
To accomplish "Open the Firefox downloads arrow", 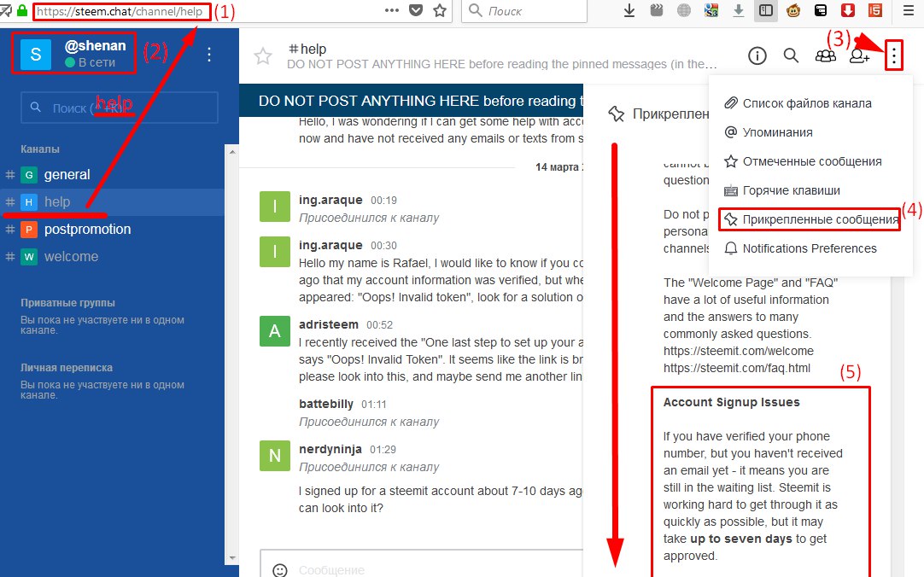I will (x=629, y=10).
